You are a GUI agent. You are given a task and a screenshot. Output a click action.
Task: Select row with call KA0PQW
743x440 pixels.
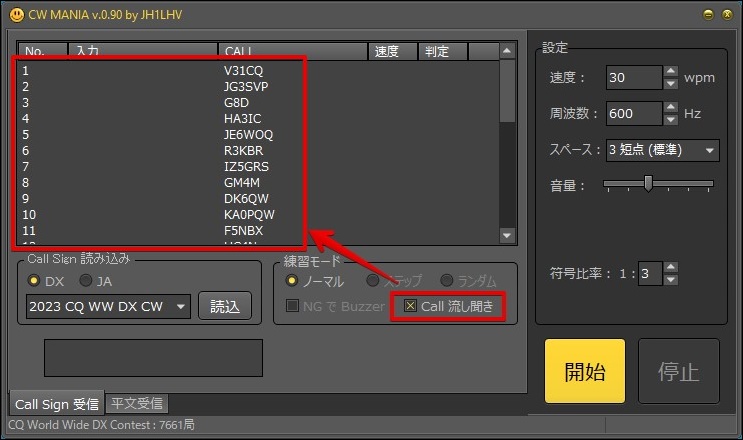[259, 215]
